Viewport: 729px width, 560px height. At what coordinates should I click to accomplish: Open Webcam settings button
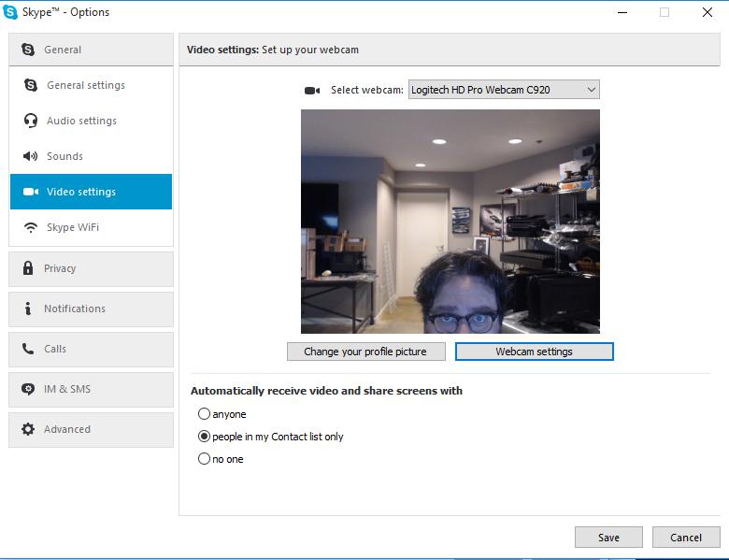pos(535,352)
